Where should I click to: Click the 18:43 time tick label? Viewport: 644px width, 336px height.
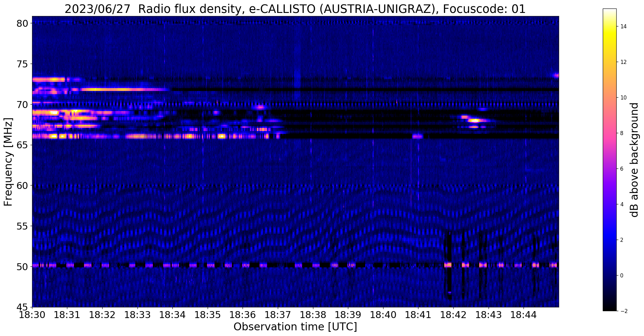click(488, 315)
